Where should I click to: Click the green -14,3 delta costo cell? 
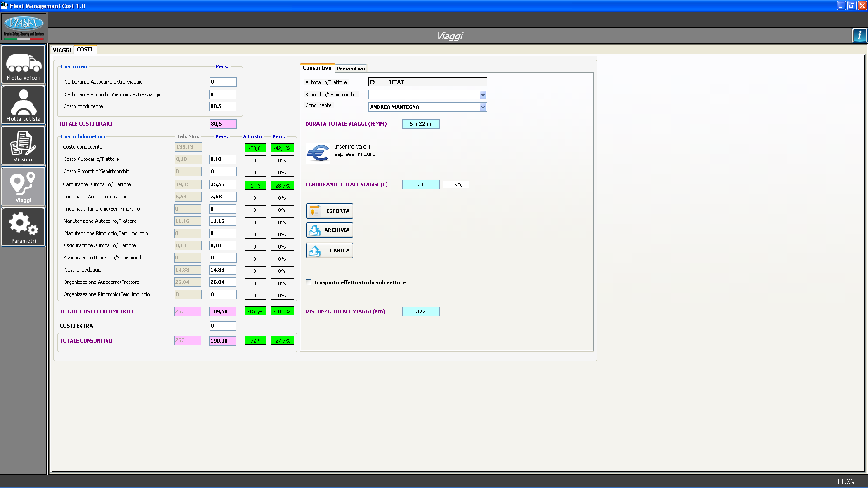click(255, 185)
